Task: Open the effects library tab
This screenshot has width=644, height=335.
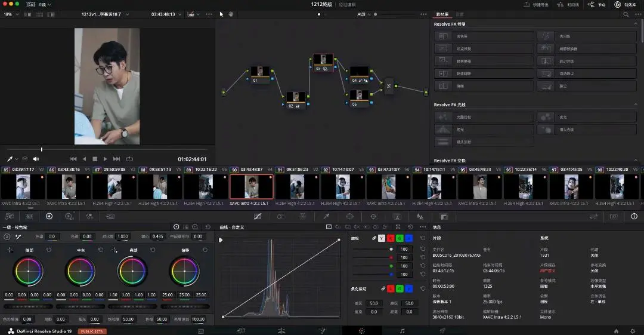Action: (442, 14)
